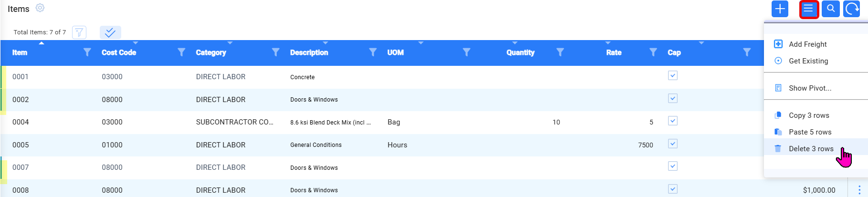
Task: Sort by Cap column header
Action: (674, 52)
